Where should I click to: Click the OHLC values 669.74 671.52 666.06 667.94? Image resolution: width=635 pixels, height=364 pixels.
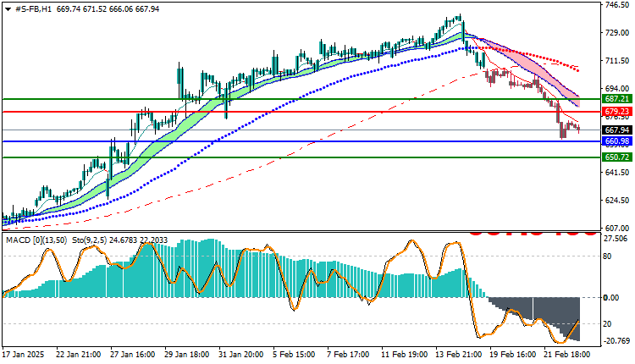108,9
